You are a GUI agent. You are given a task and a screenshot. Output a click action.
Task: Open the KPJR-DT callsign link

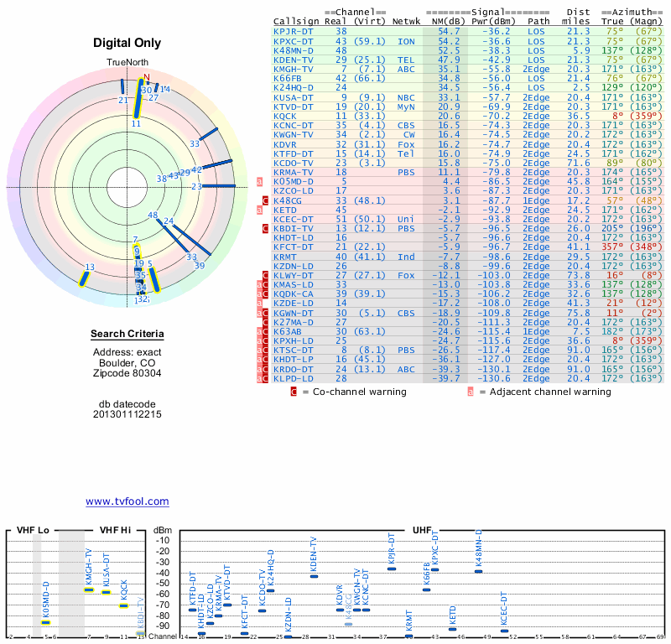(x=294, y=31)
